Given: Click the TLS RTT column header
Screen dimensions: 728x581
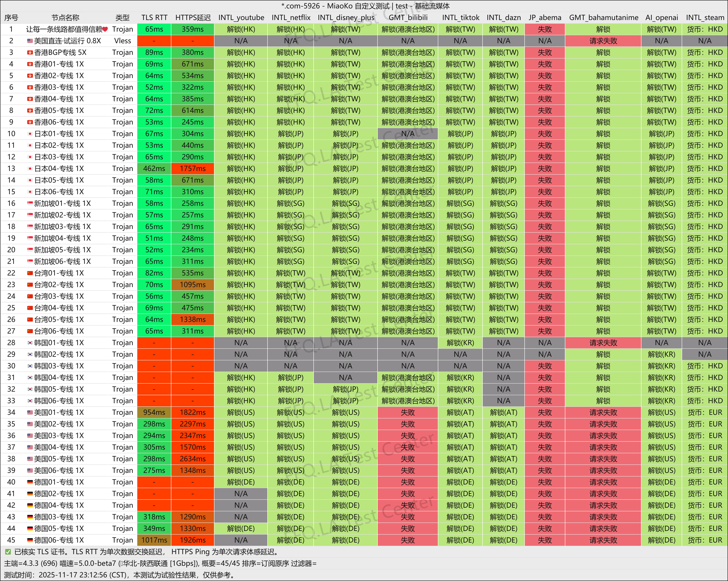Looking at the screenshot, I should coord(154,18).
